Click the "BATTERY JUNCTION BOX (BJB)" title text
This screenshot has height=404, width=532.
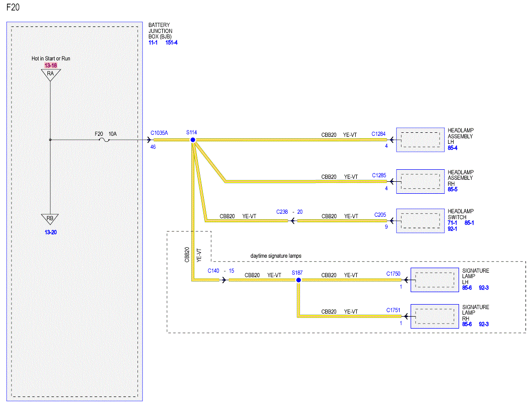pyautogui.click(x=160, y=31)
